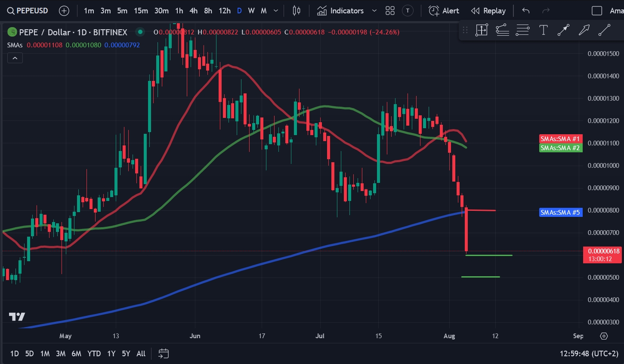Switch to the 4h timeframe
The image size is (624, 364).
[x=194, y=11]
